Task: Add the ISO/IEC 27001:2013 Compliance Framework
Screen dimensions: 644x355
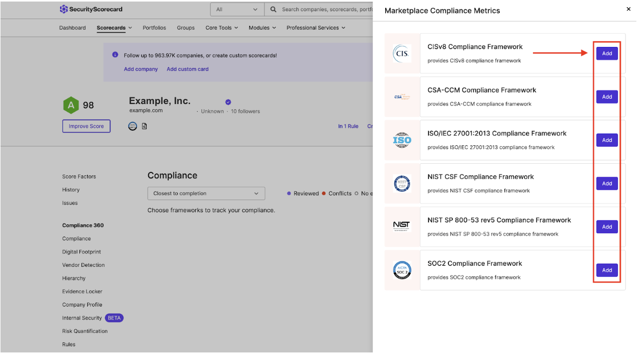Action: 607,140
